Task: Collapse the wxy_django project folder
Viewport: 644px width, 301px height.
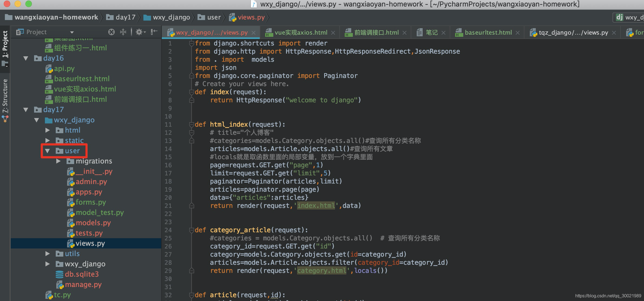Action: pos(37,120)
